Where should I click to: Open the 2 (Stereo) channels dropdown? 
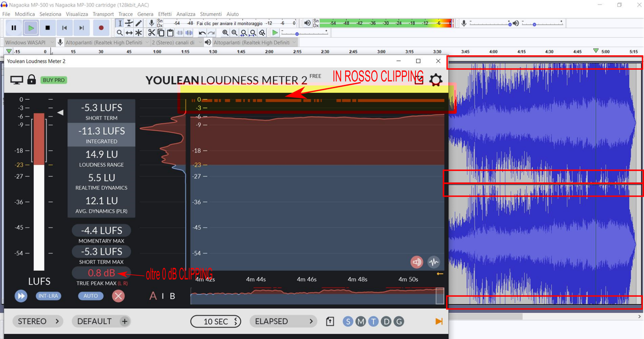177,43
